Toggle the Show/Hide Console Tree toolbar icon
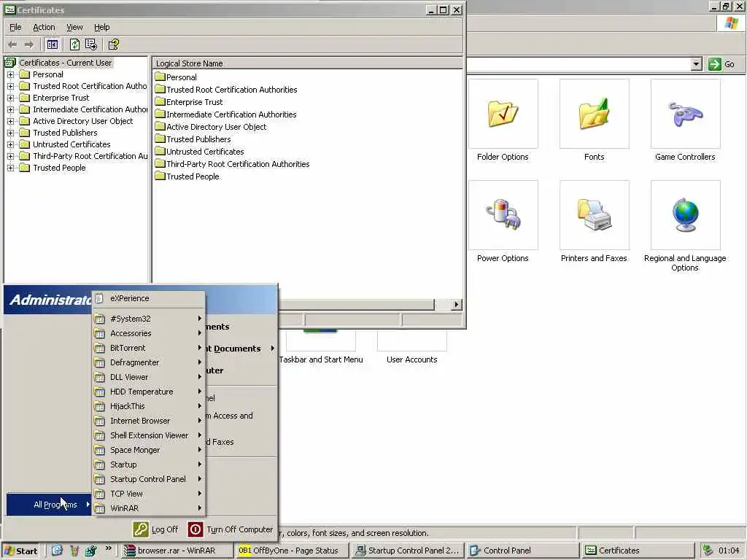The width and height of the screenshot is (747, 560). click(53, 44)
